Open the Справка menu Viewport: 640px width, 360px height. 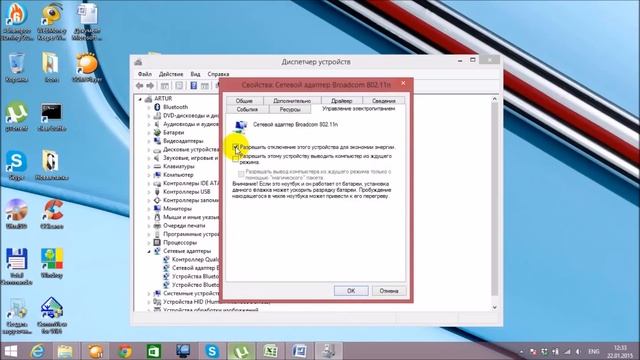click(x=218, y=74)
